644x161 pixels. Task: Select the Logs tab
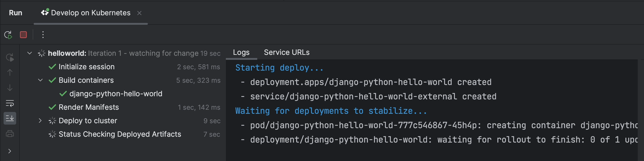point(241,52)
